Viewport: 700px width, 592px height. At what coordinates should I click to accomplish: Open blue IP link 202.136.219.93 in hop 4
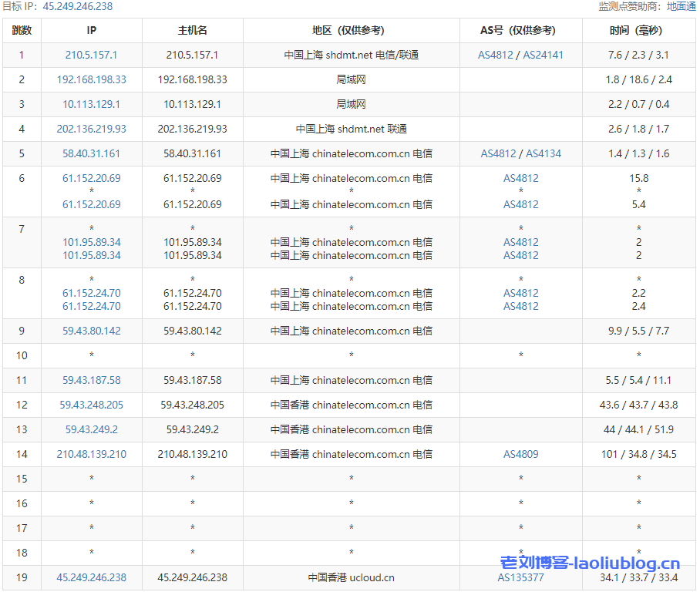coord(91,129)
